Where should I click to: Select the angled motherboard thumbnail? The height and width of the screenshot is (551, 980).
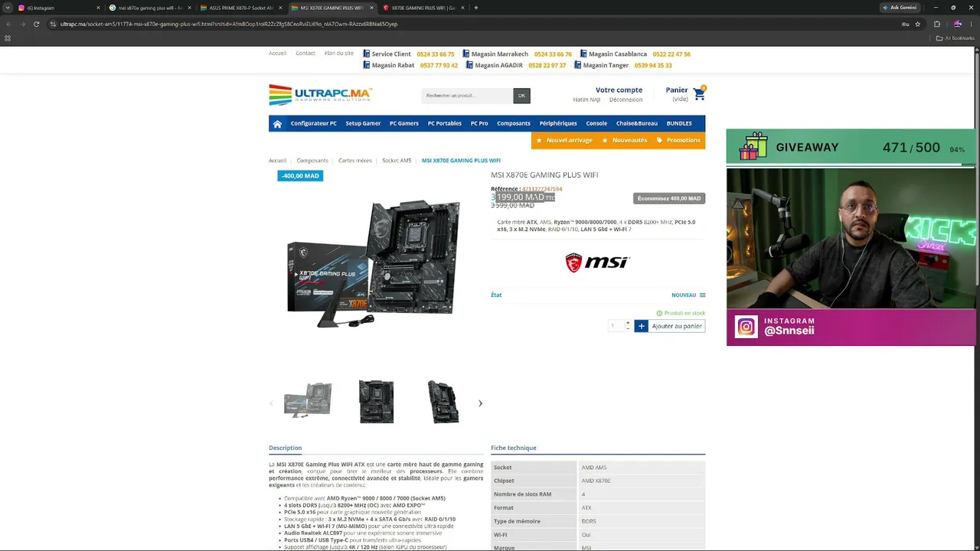[x=443, y=402]
